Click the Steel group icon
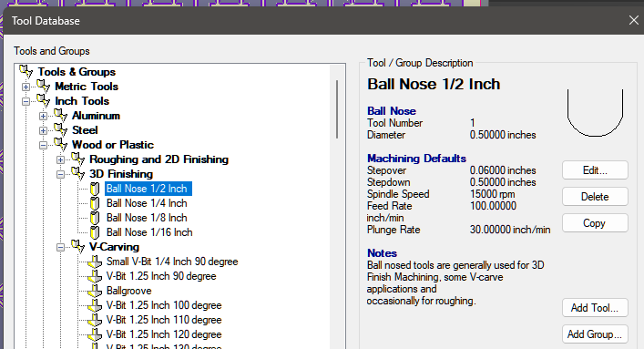This screenshot has width=644, height=349. (x=60, y=130)
